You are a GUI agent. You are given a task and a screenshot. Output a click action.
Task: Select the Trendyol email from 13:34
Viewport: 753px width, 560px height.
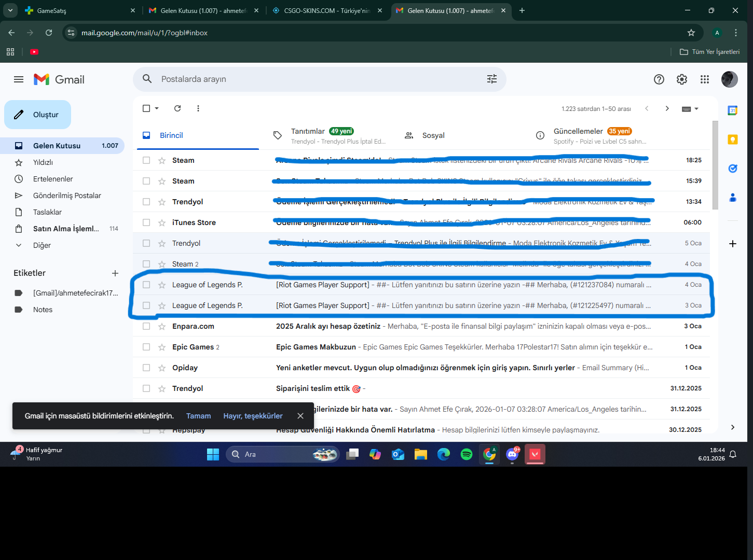click(x=146, y=202)
